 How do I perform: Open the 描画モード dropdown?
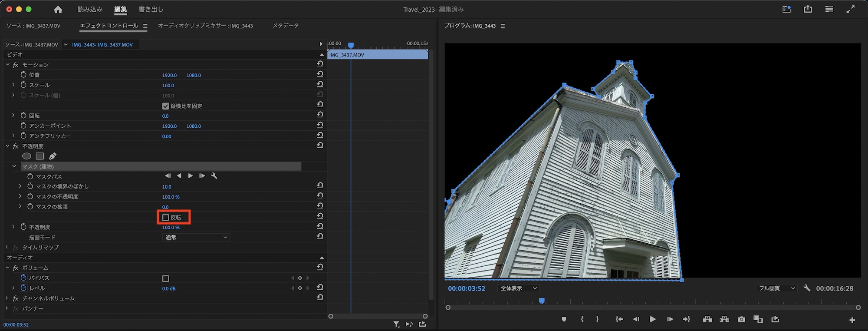pyautogui.click(x=196, y=237)
